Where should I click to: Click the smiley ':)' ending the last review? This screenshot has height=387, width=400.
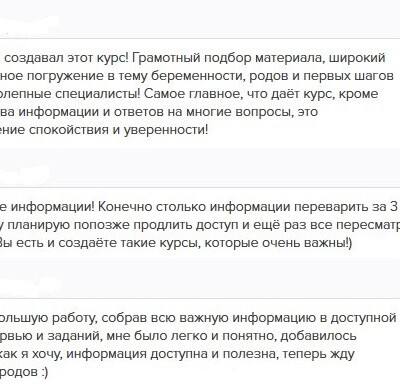[45, 372]
